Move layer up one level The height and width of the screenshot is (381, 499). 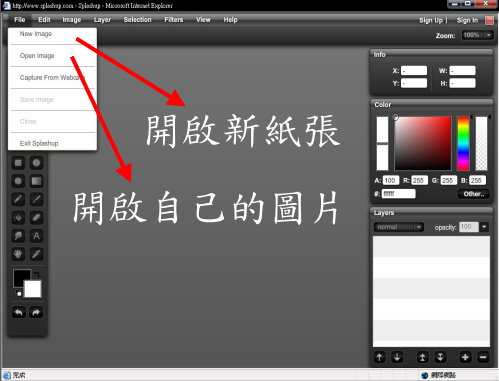(x=379, y=358)
